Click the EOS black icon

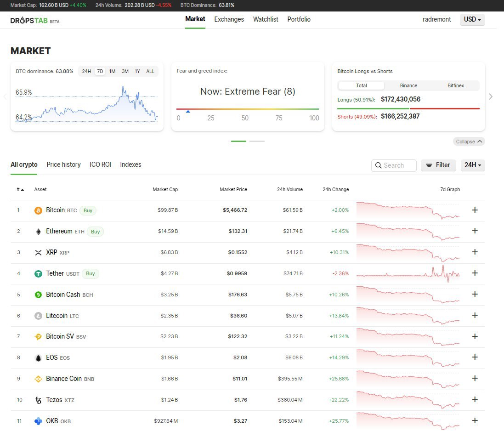point(38,358)
